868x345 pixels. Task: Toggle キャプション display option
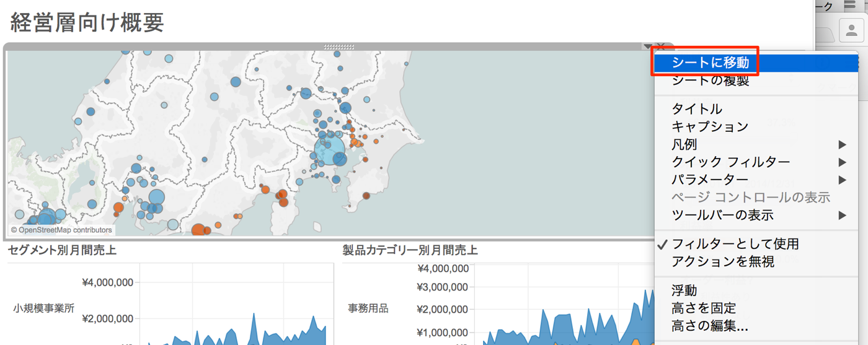point(710,126)
